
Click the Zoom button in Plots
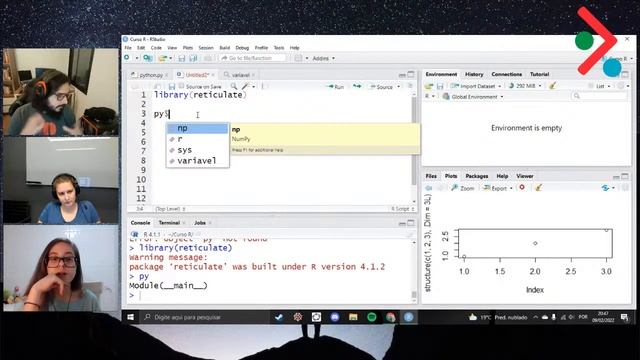[462, 188]
